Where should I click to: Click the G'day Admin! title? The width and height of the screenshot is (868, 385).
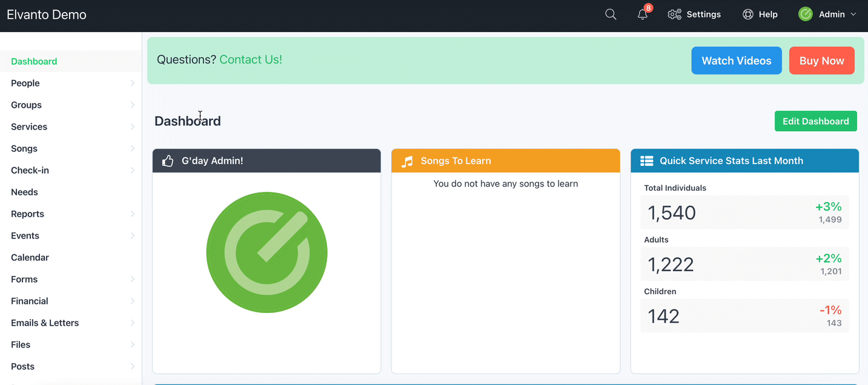click(x=212, y=161)
